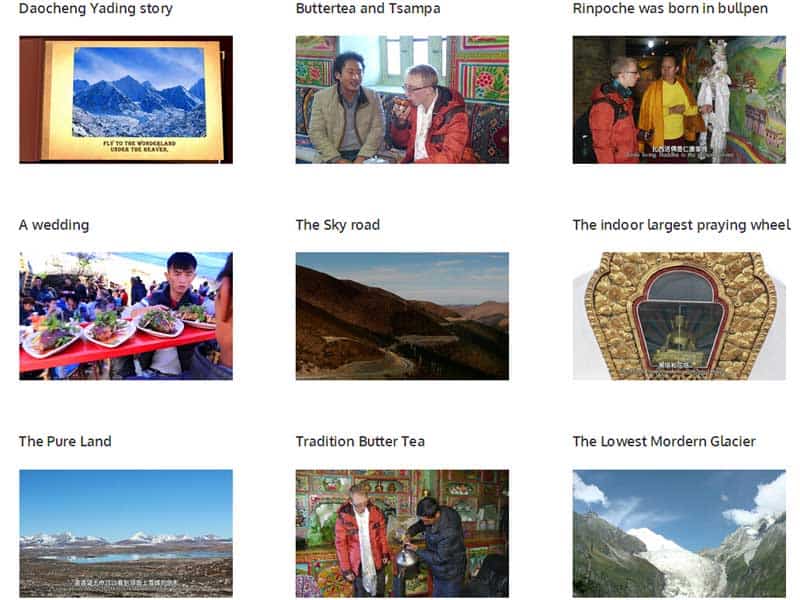
Task: Click the Buttertea and Tsampa title
Action: [x=368, y=9]
